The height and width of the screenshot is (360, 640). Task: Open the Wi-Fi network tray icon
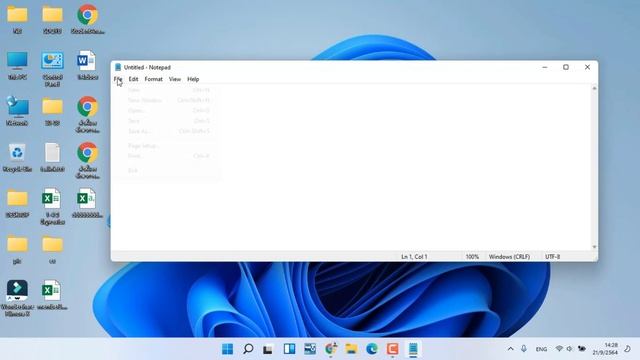(559, 349)
